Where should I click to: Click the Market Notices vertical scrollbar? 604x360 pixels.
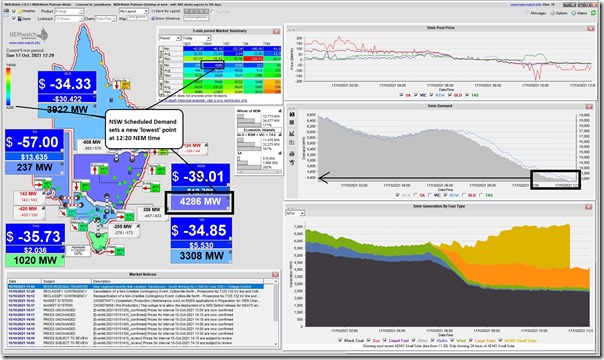[276, 312]
